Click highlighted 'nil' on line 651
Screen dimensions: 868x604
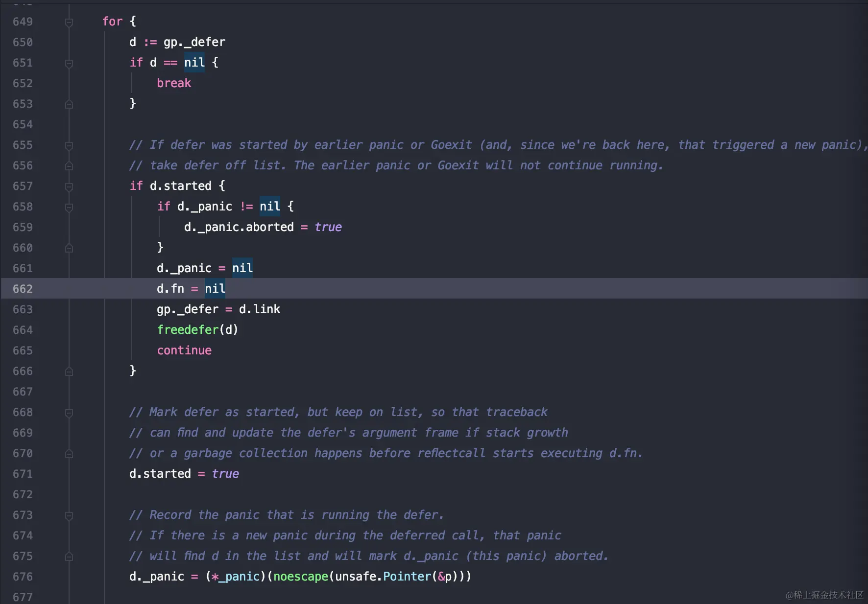click(194, 63)
